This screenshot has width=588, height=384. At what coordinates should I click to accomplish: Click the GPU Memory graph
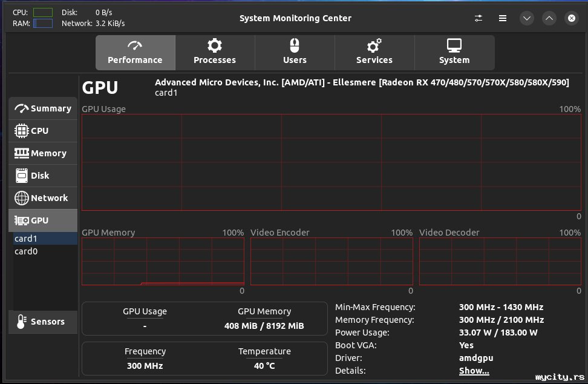coord(163,261)
